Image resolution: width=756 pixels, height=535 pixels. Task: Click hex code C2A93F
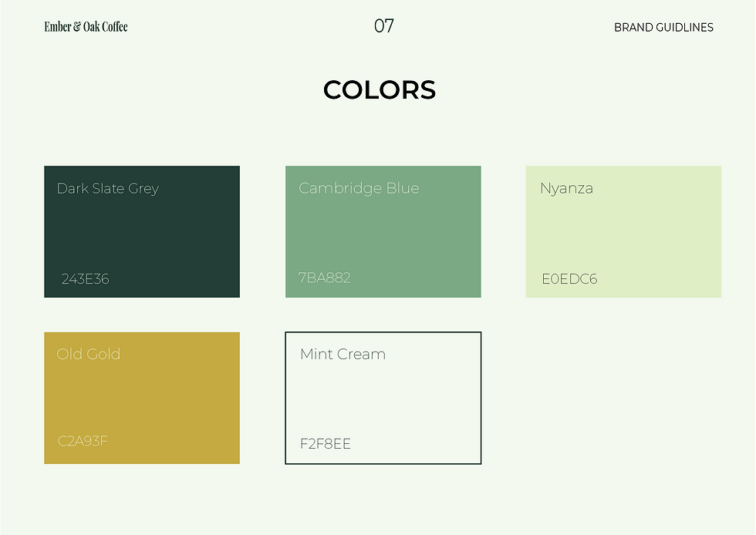tap(83, 440)
